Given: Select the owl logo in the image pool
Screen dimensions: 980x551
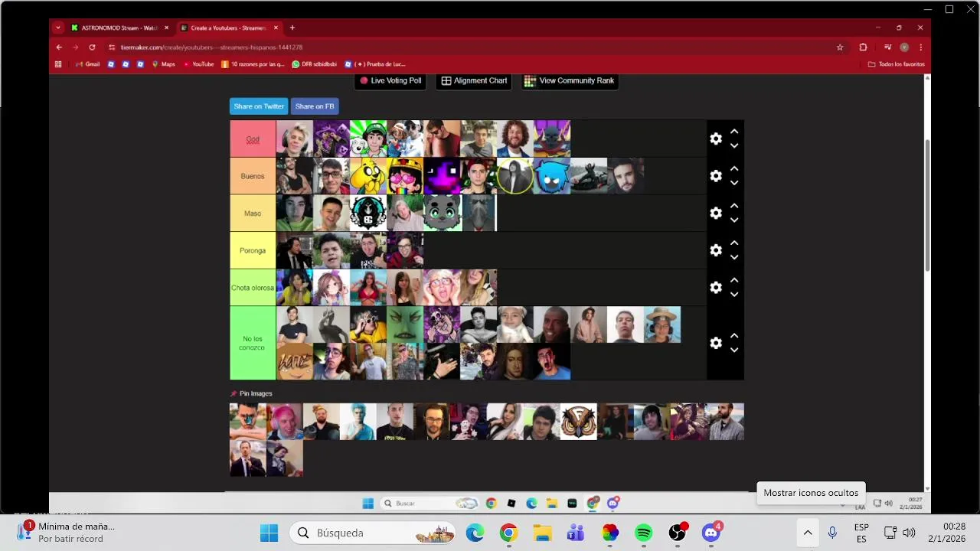Looking at the screenshot, I should [x=579, y=422].
